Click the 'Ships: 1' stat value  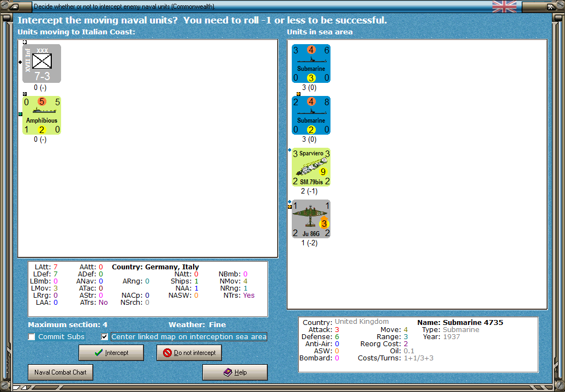(184, 281)
